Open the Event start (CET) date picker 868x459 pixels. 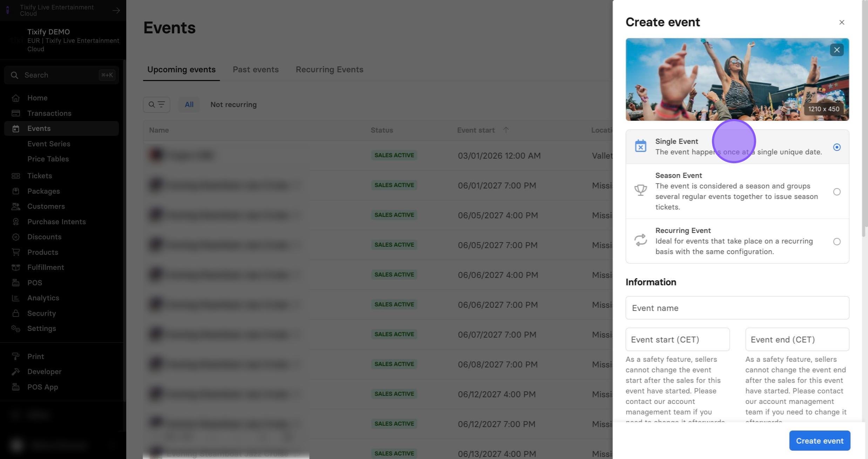pyautogui.click(x=677, y=339)
